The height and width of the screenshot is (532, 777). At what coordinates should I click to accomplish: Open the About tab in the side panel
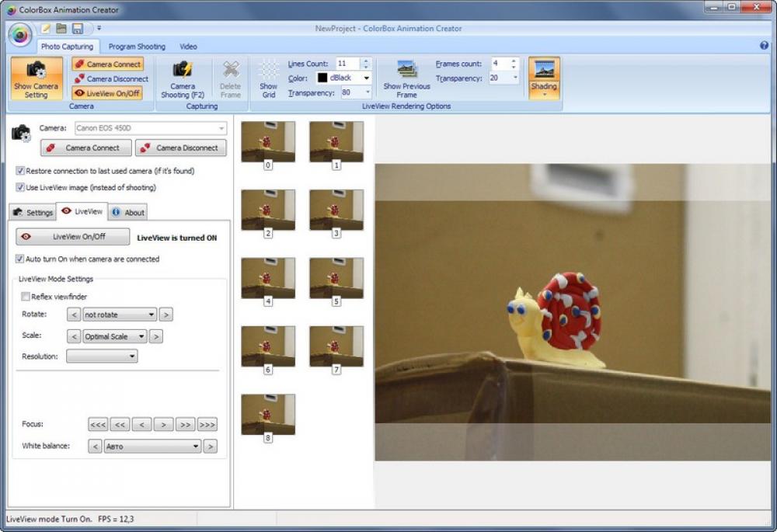point(128,211)
